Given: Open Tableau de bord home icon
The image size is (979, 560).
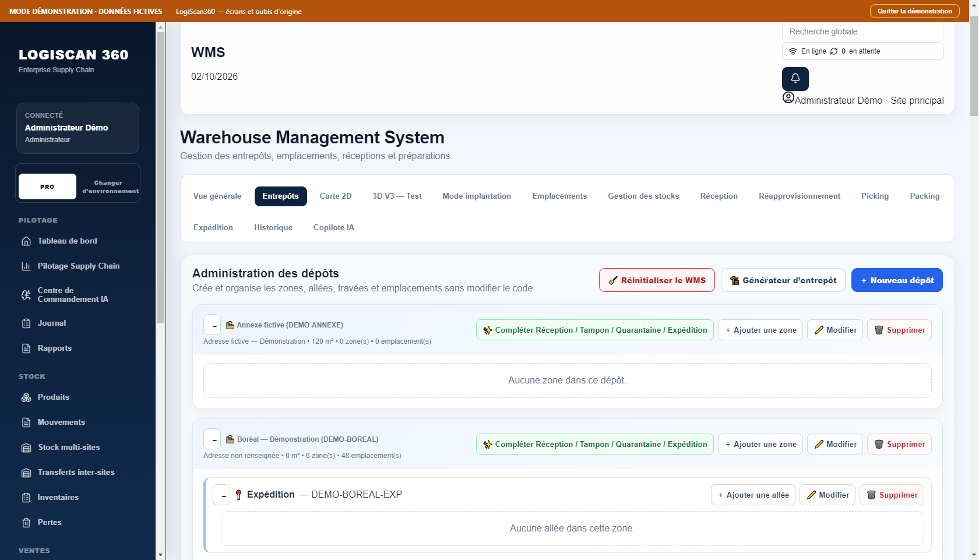Looking at the screenshot, I should (x=26, y=241).
